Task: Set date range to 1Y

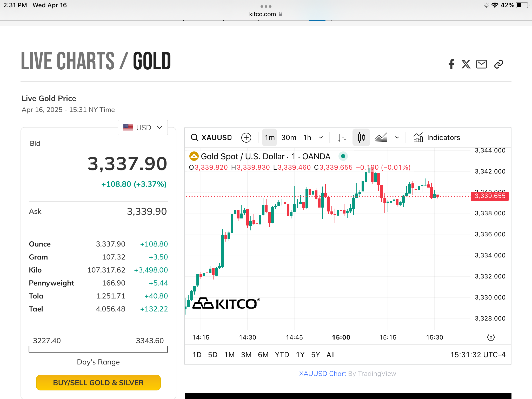Action: coord(300,355)
